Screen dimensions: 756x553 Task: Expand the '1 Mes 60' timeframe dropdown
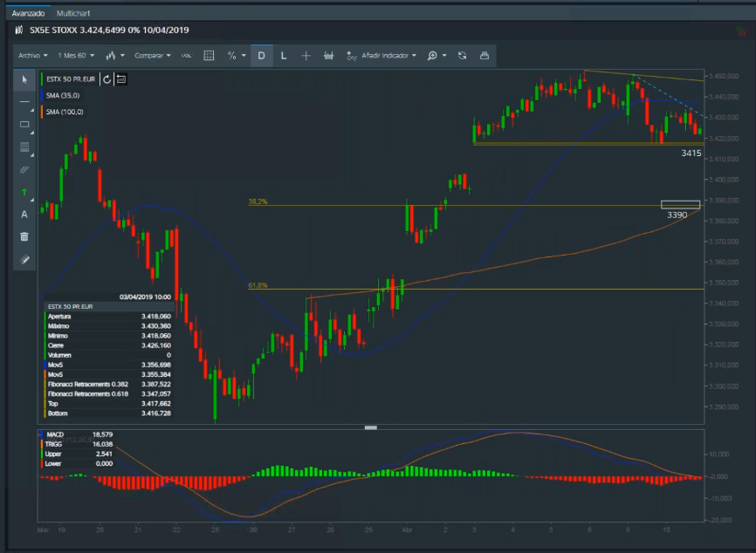(x=76, y=56)
